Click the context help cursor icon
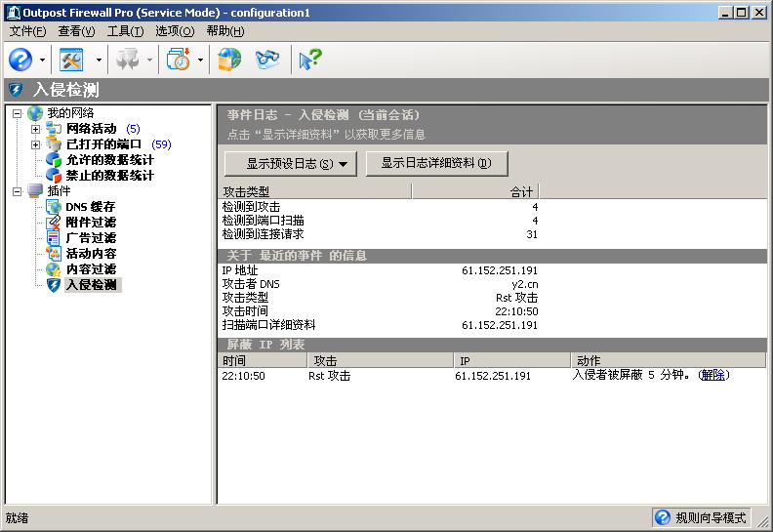Viewport: 773px width, 532px height. tap(309, 60)
